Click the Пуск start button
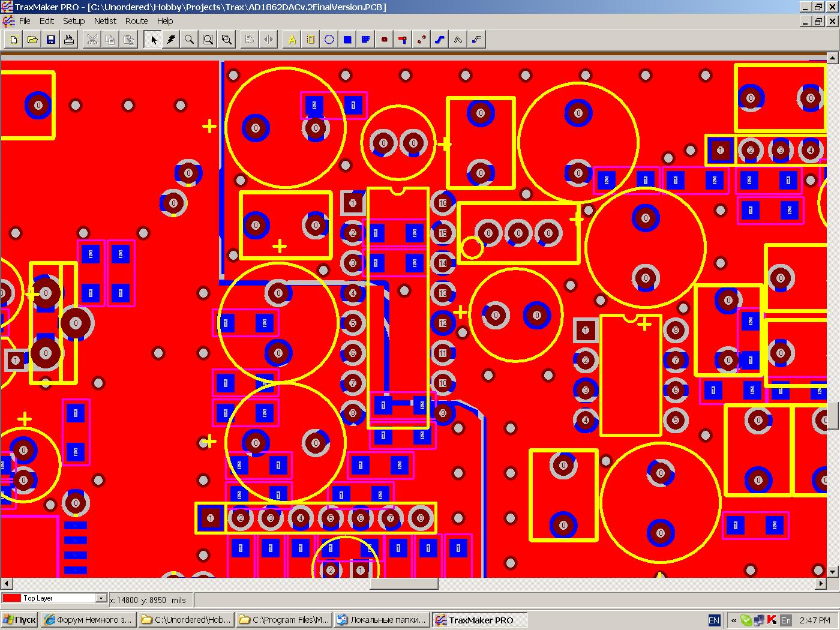The width and height of the screenshot is (840, 630). 20,620
